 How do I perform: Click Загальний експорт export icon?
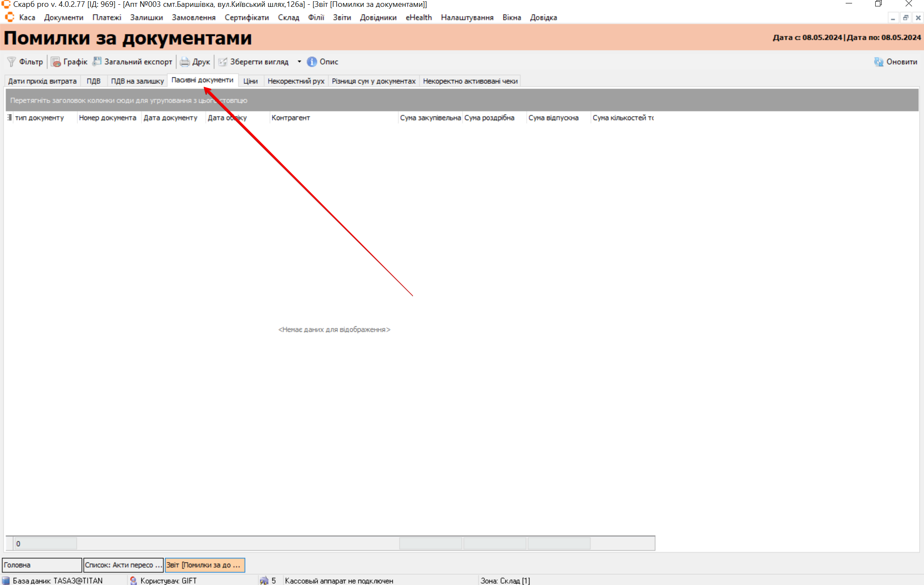tap(97, 62)
